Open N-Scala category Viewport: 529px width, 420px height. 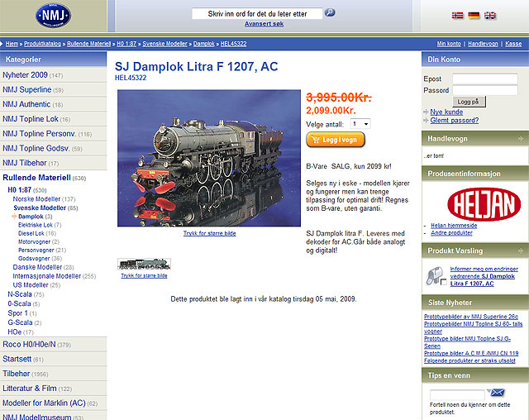point(20,294)
